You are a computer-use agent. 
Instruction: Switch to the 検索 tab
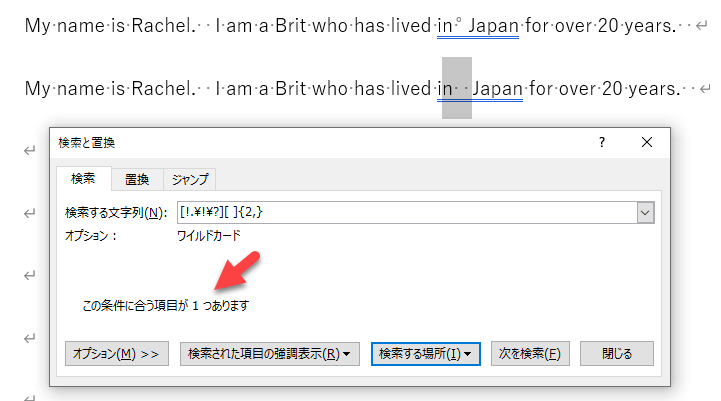(83, 179)
